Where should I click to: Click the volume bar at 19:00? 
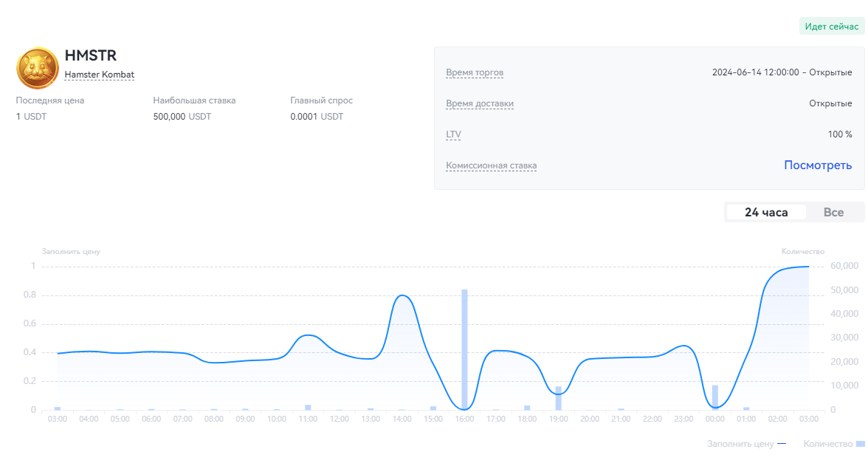(x=559, y=398)
